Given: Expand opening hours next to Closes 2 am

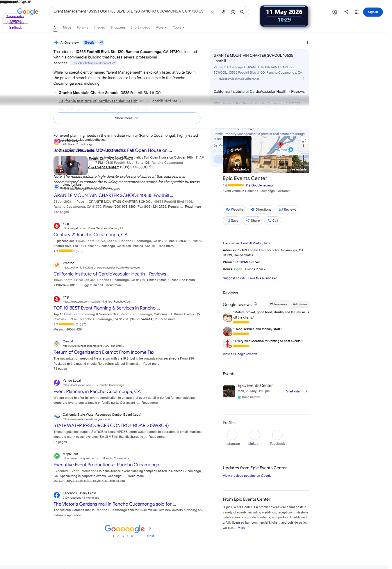Looking at the screenshot, I should [x=264, y=269].
